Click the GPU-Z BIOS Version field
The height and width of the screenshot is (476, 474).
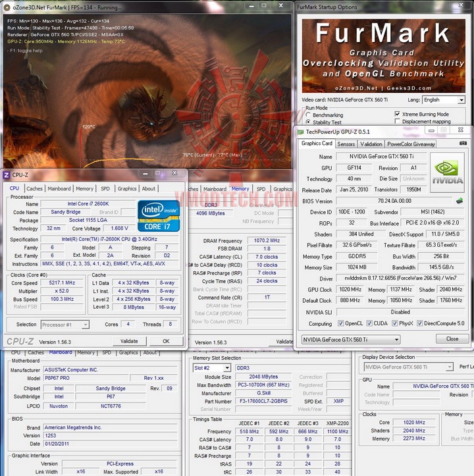point(394,201)
